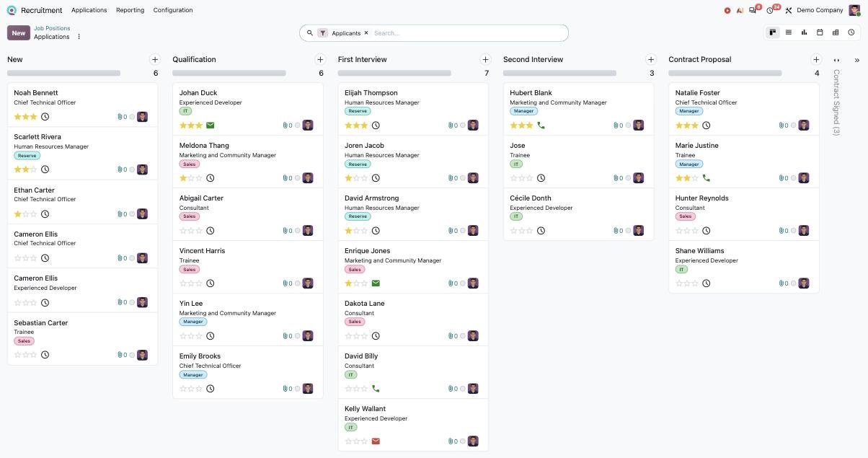Screen dimensions: 868x458
Task: Go to Job Positions breadcrumb link
Action: coord(52,28)
